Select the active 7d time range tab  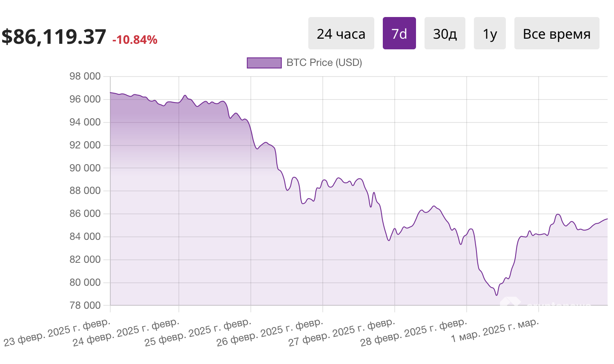coord(399,33)
